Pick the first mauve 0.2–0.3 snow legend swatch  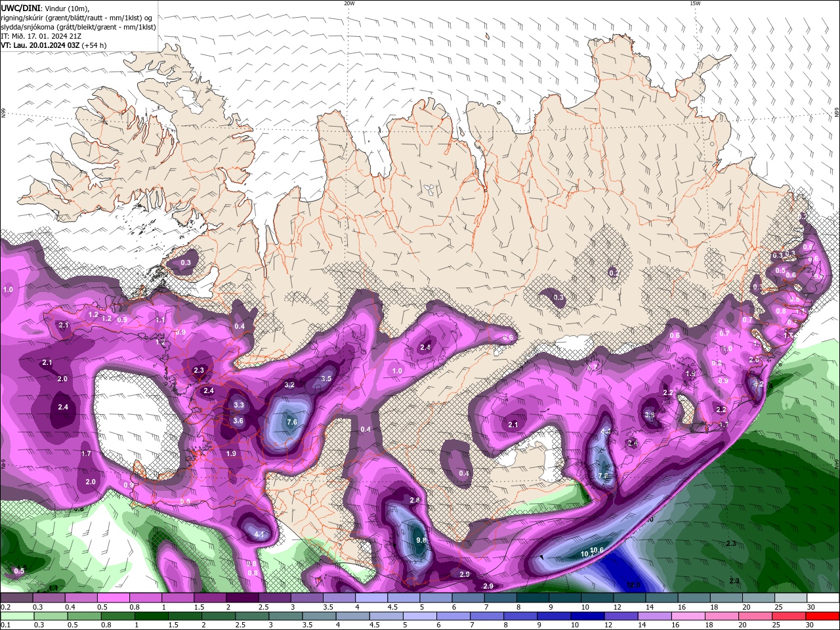pos(16,598)
